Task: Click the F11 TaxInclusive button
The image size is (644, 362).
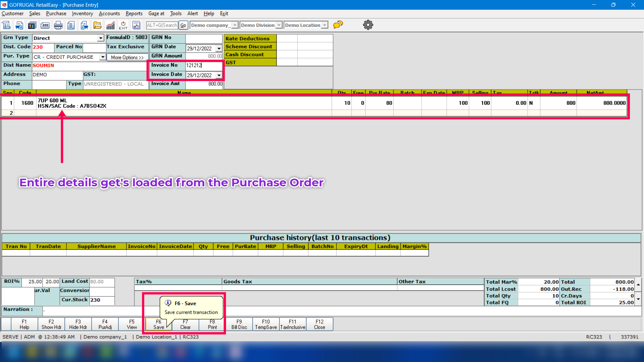Action: pos(292,324)
